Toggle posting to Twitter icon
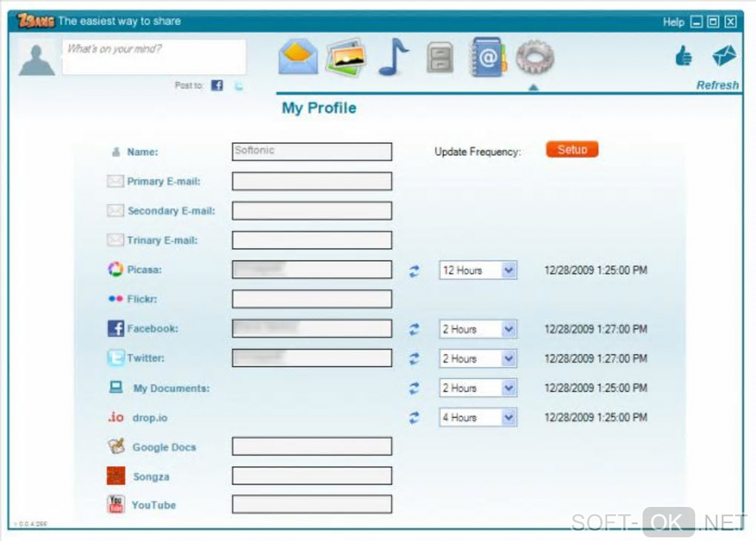Screen dimensions: 756x541 239,86
